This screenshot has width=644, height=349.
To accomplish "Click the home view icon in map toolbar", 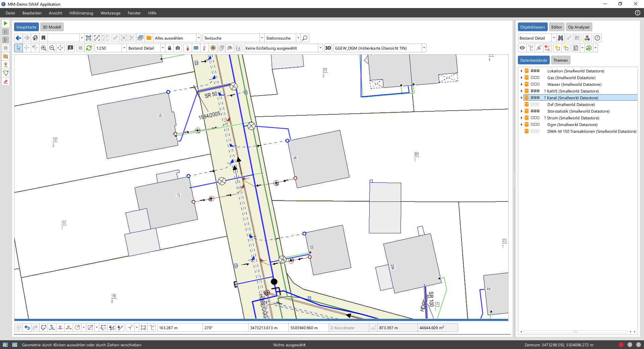I will coord(35,38).
